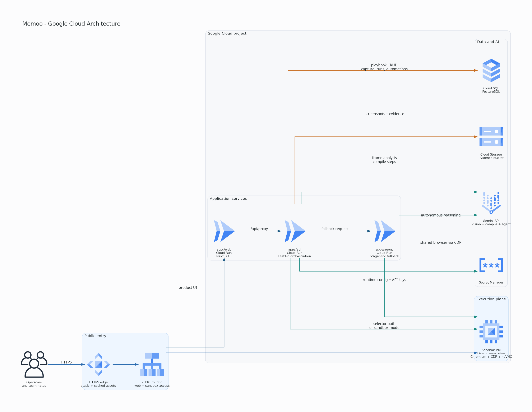Click the Public routing load balancer icon

pyautogui.click(x=152, y=364)
